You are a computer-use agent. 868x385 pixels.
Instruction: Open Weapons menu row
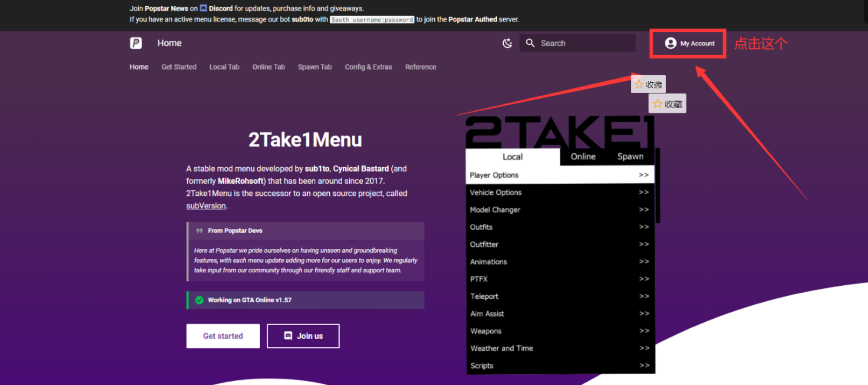560,331
